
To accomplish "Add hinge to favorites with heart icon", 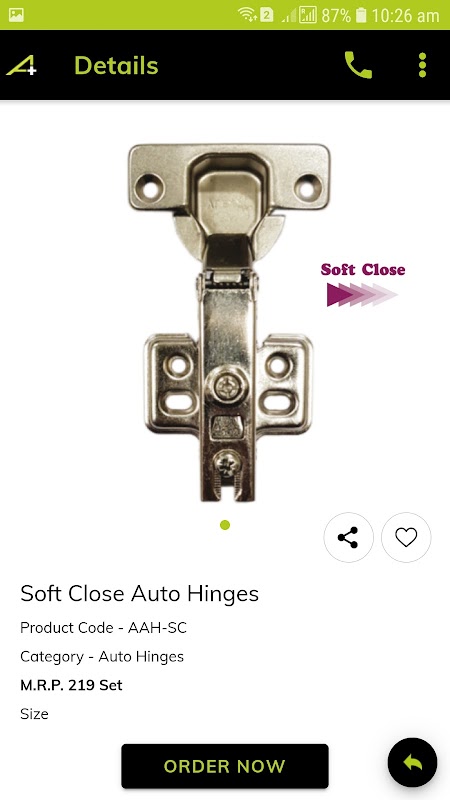I will point(406,537).
